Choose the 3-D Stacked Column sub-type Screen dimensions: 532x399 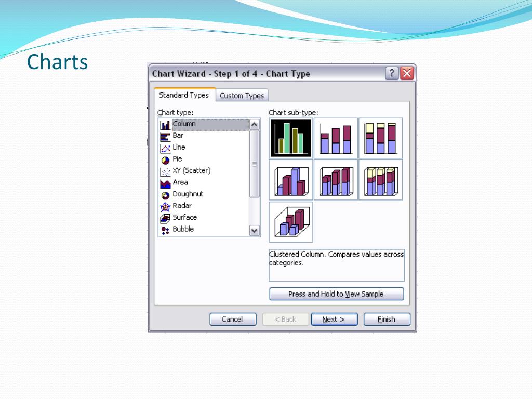(336, 180)
